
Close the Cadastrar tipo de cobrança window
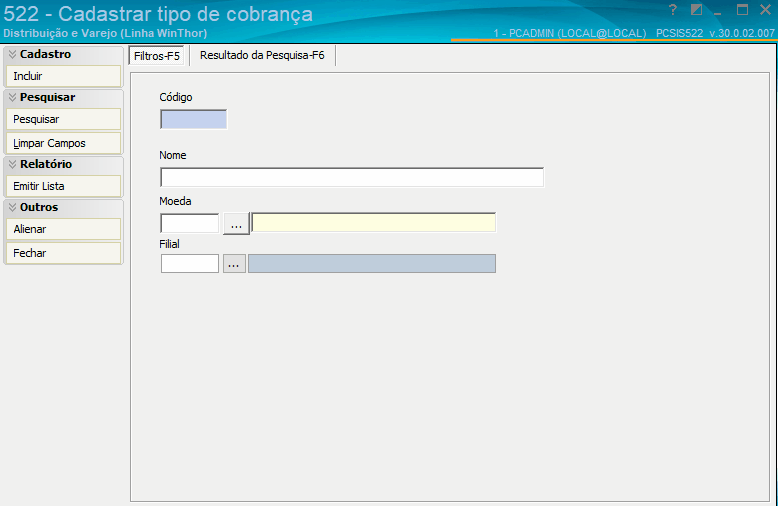(765, 9)
